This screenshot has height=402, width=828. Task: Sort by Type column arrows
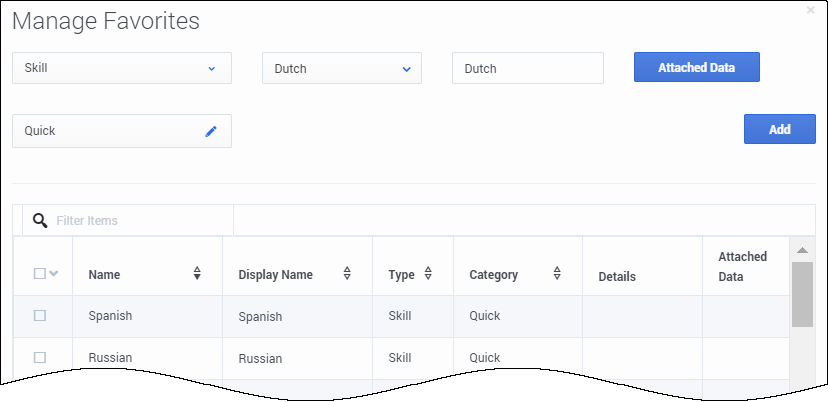(x=428, y=273)
